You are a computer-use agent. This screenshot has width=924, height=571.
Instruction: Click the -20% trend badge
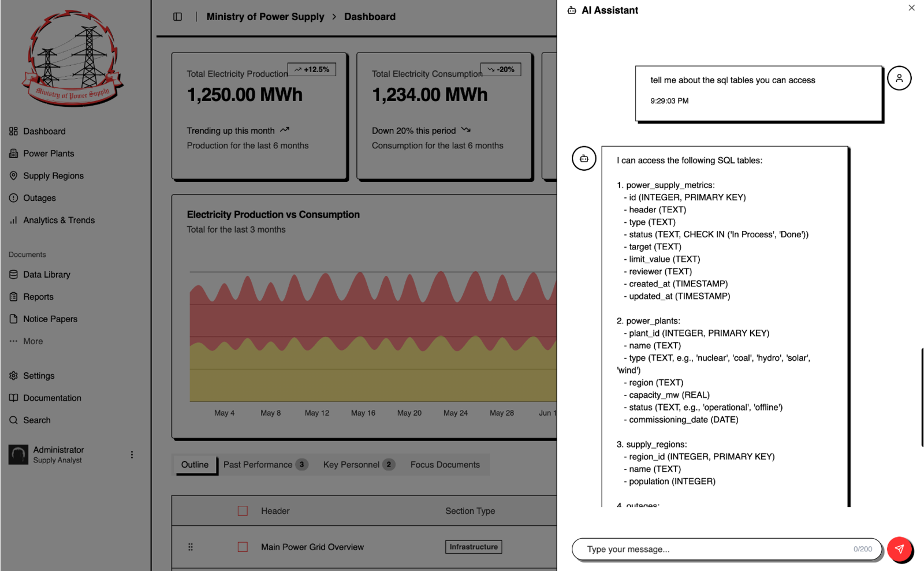click(501, 69)
